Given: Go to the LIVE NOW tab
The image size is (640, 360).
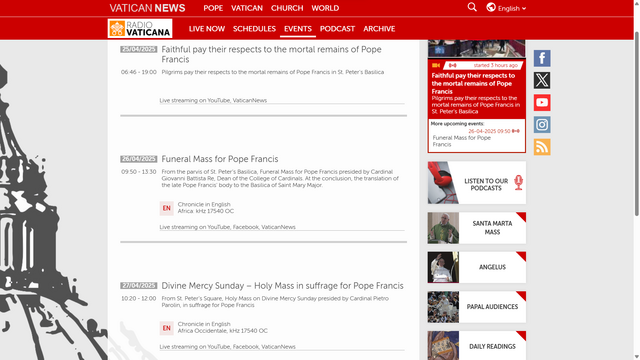Looking at the screenshot, I should coord(207,29).
